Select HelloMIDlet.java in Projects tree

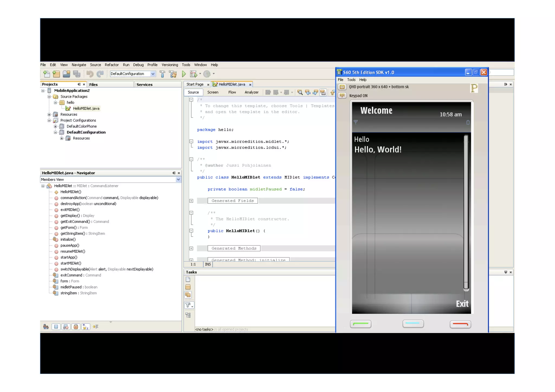click(x=86, y=108)
